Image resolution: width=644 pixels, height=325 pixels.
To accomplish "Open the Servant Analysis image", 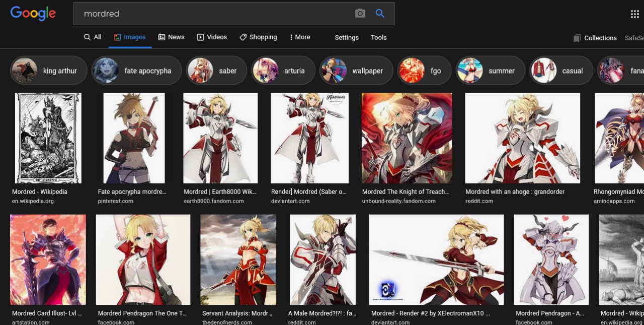I will (238, 259).
